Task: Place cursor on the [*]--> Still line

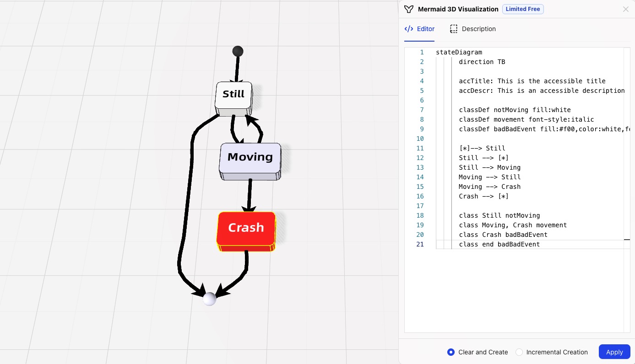Action: (482, 148)
